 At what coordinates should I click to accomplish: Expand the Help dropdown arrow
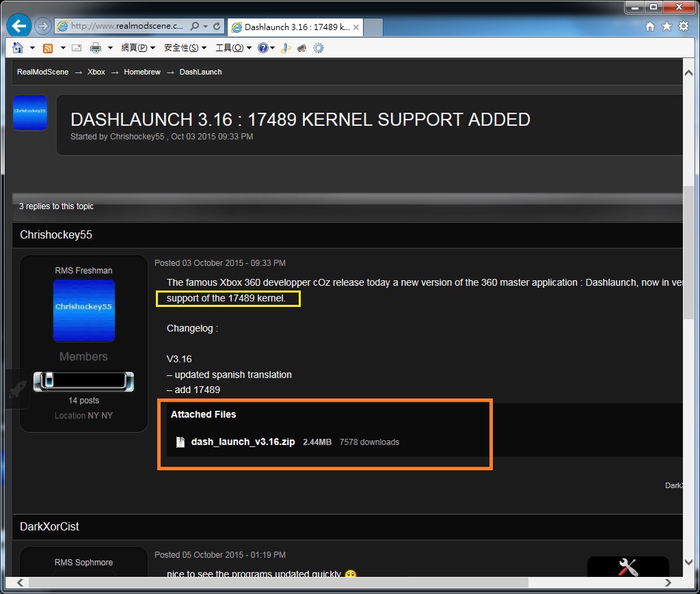click(x=272, y=48)
